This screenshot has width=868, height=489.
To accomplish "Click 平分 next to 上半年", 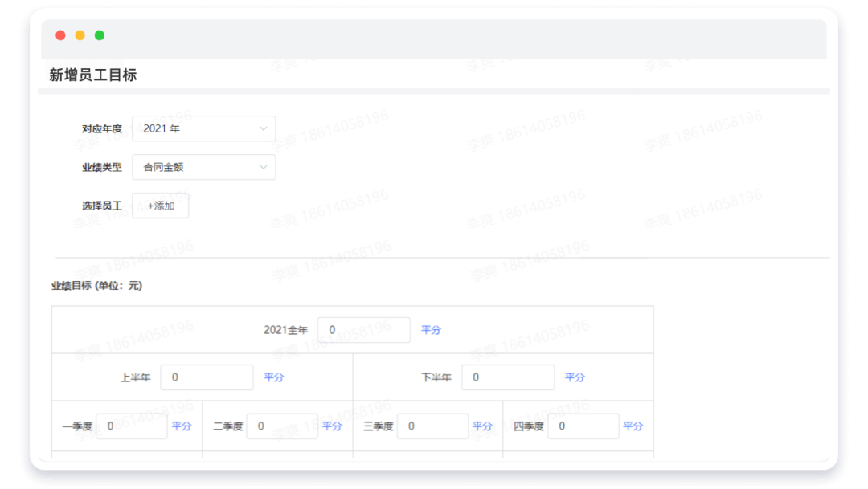I will point(273,377).
